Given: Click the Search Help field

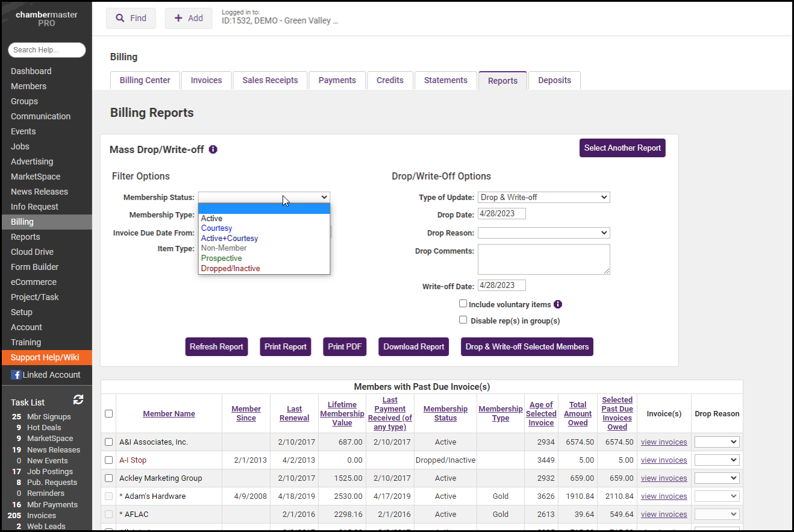Looking at the screenshot, I should (x=47, y=50).
